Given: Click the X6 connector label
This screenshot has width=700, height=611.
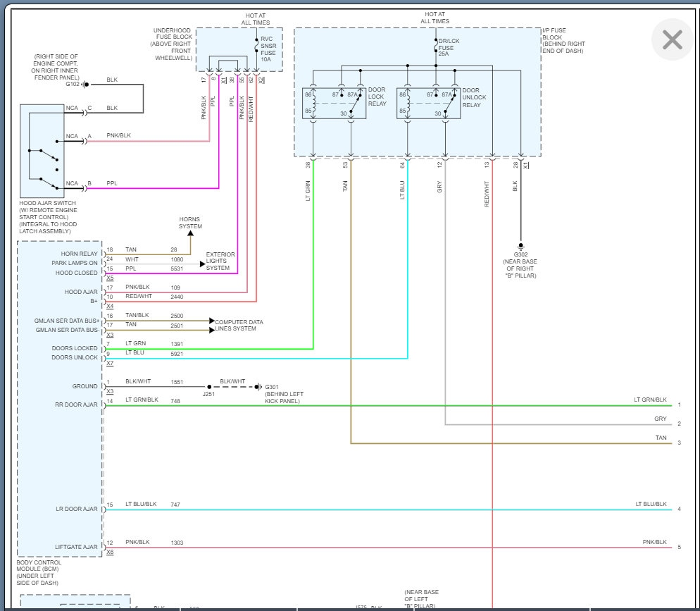Looking at the screenshot, I should 110,553.
